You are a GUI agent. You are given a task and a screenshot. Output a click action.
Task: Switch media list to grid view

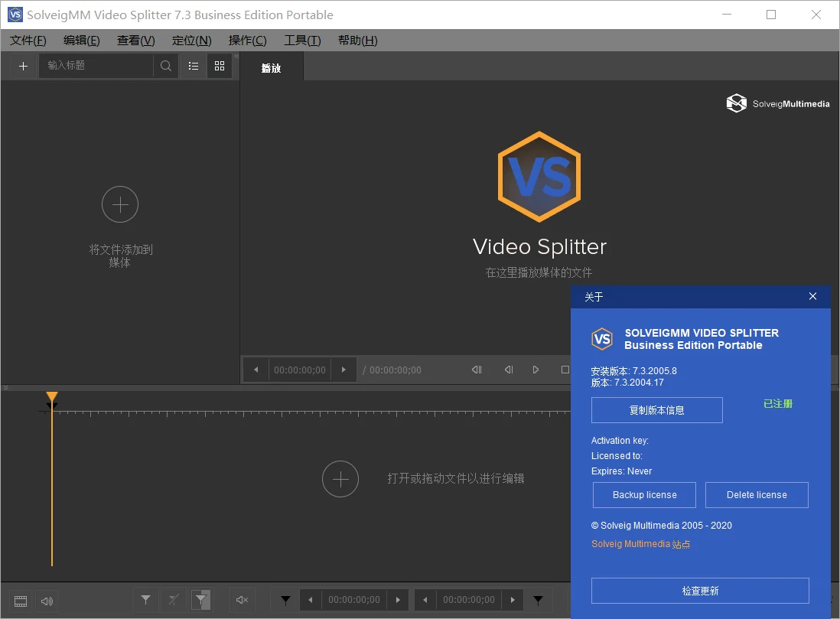(x=220, y=66)
